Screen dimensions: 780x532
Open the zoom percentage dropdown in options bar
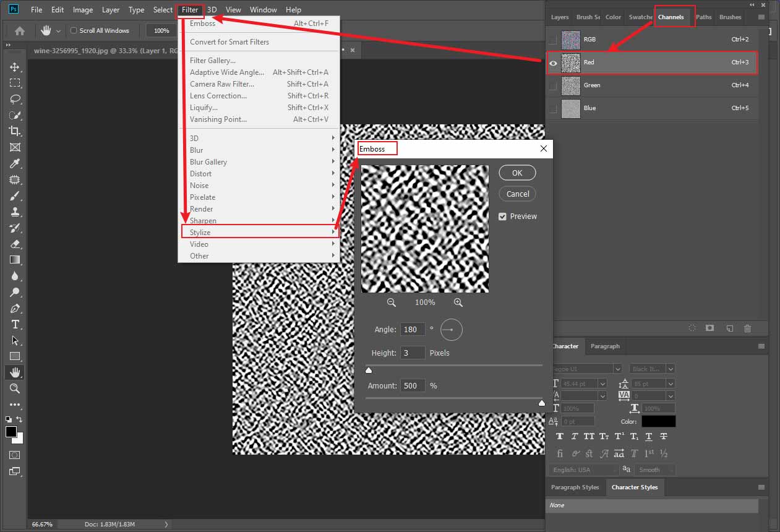pos(161,30)
